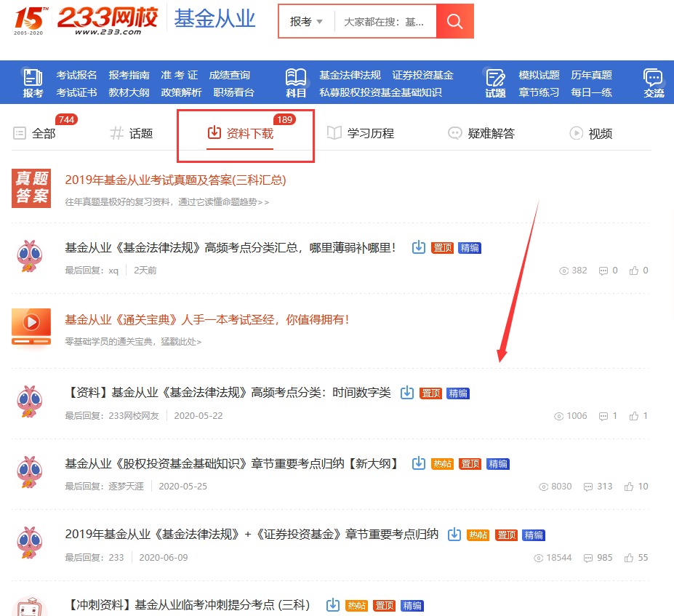Click the 报考 document icon in nav bar

click(x=33, y=77)
